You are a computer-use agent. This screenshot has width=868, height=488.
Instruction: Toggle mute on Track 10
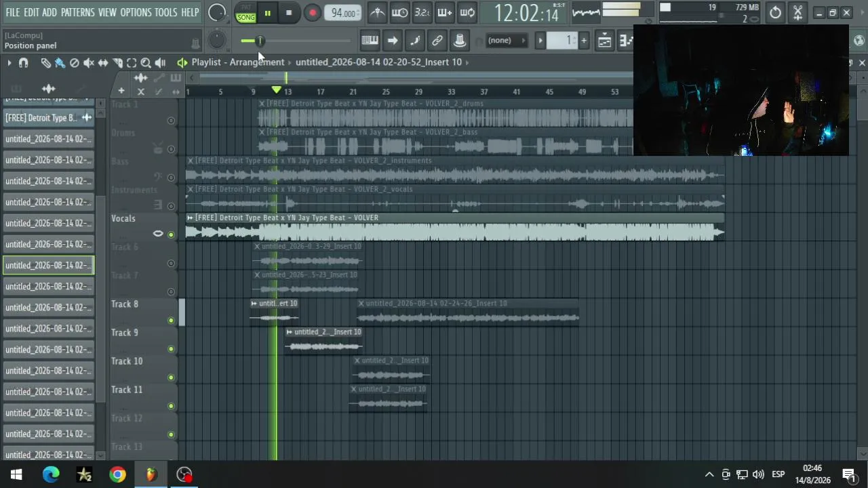[x=171, y=378]
